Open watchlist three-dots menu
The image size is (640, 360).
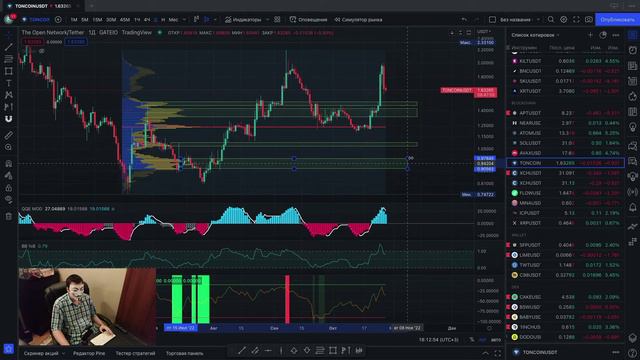616,35
